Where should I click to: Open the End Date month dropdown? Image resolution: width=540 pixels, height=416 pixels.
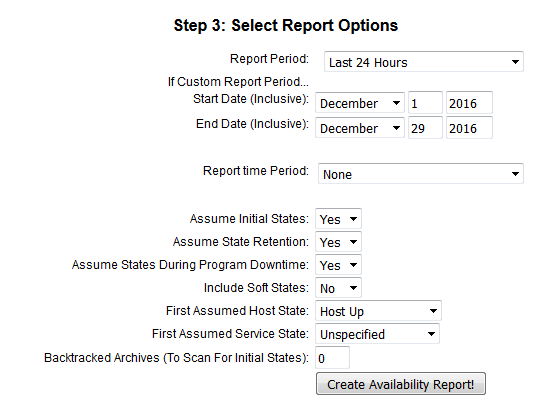pos(360,128)
